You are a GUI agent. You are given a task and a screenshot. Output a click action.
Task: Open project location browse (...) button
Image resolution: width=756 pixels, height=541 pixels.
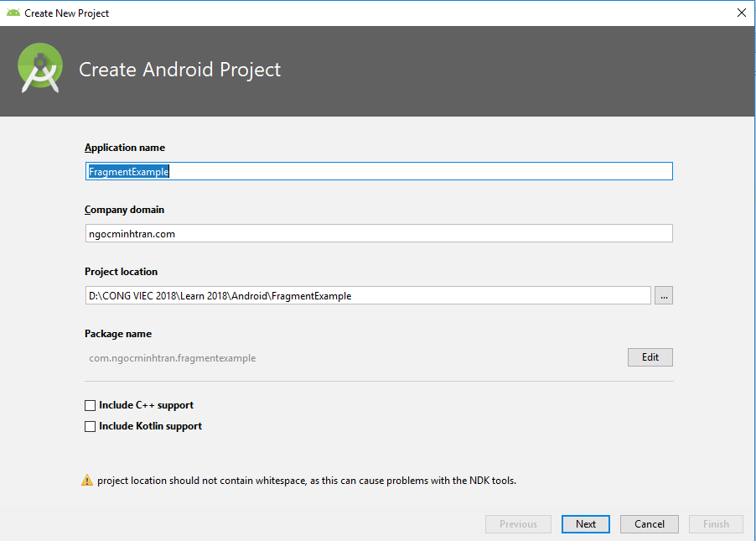click(x=664, y=296)
